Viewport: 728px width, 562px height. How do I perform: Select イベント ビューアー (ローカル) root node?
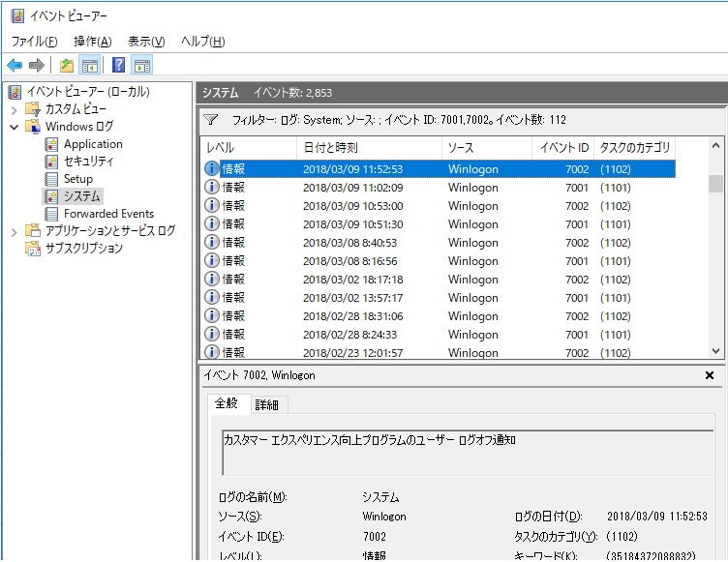(x=88, y=92)
